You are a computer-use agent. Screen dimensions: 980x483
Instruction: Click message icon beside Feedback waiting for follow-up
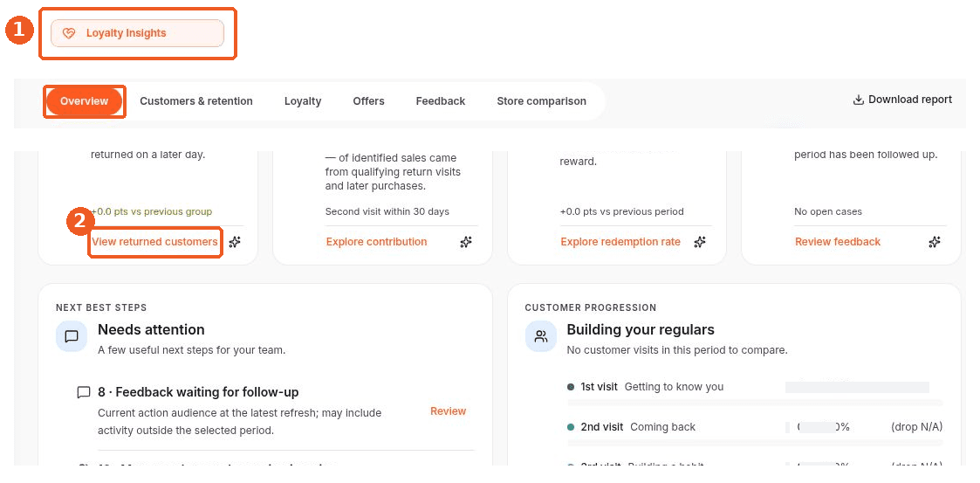point(83,393)
